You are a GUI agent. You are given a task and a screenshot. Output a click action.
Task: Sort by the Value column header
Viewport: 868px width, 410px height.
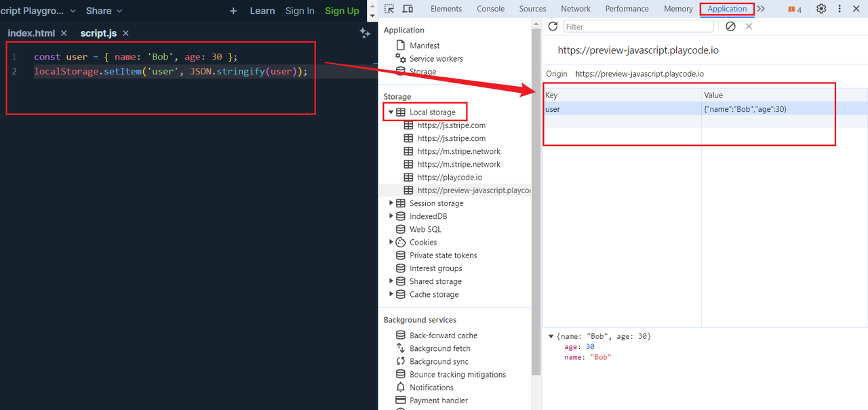[x=785, y=95]
